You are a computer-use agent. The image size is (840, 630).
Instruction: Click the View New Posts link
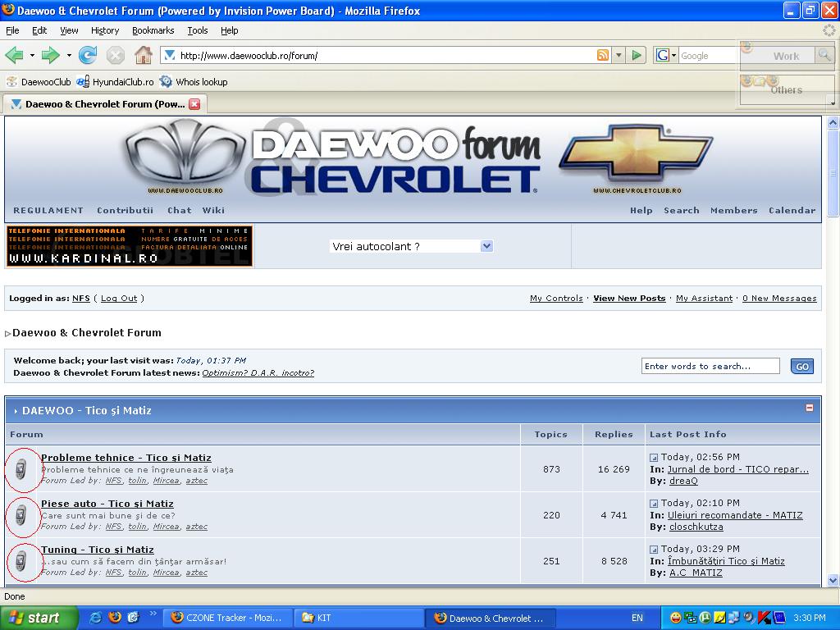pos(629,299)
